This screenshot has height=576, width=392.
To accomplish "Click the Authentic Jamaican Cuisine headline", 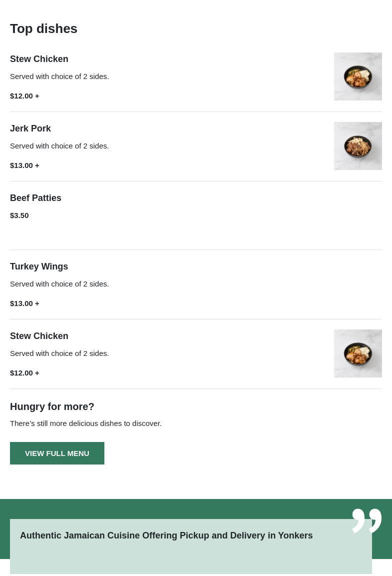I will click(x=166, y=535).
